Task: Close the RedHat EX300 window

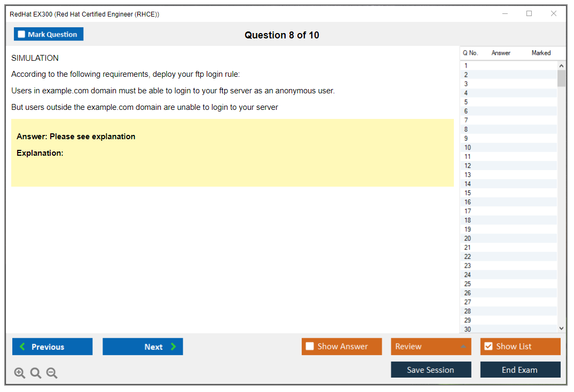Action: click(x=554, y=14)
